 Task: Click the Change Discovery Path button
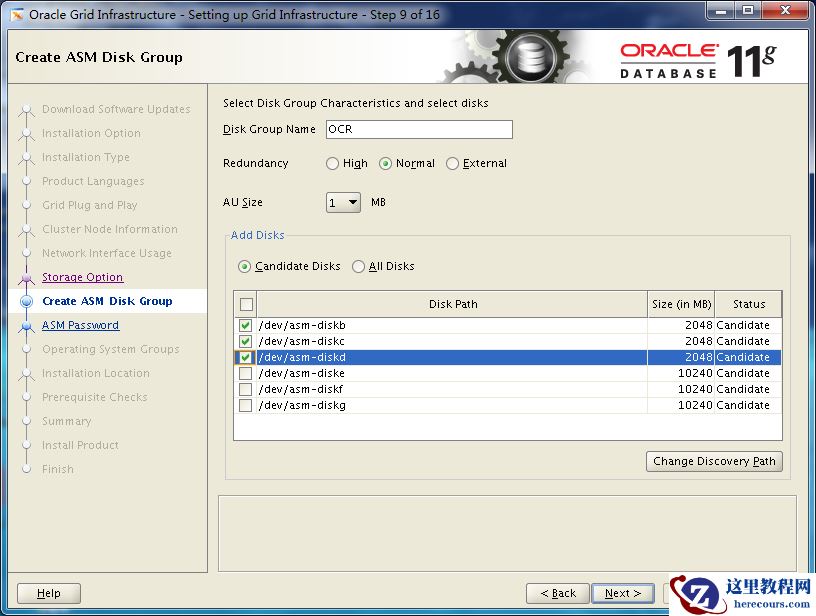pos(714,461)
